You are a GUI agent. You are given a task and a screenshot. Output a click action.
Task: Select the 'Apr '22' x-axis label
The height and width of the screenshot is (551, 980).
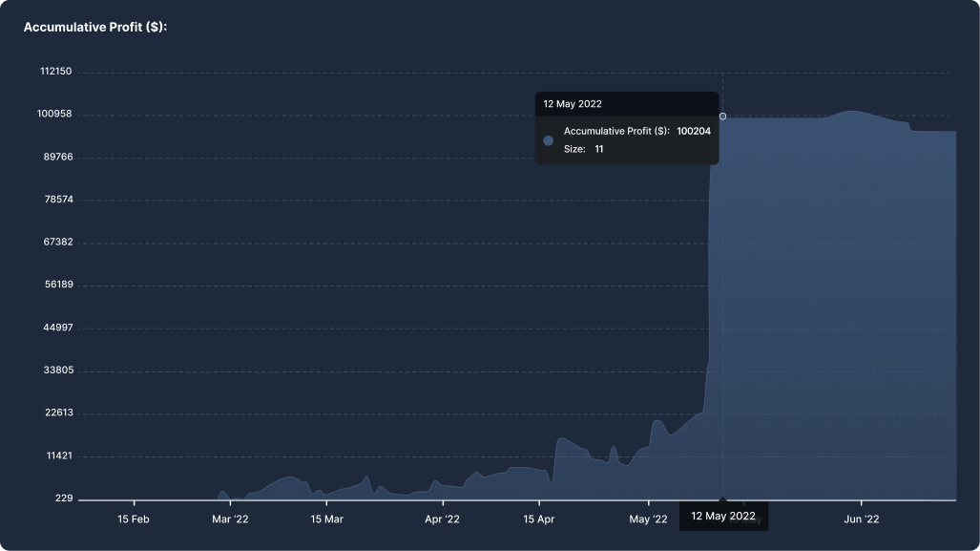pos(442,519)
